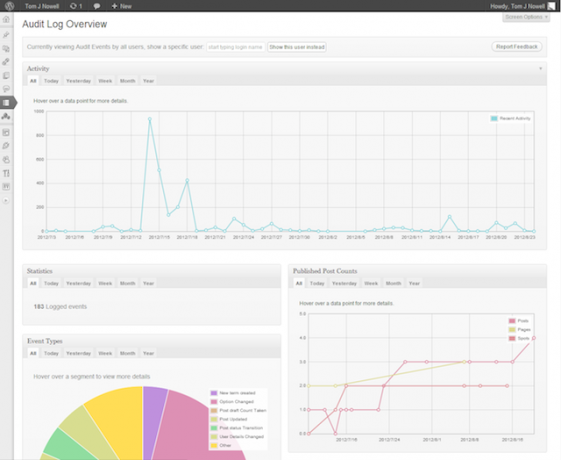This screenshot has height=460, width=561.
Task: Select the Year tab in Activity panel
Action: (148, 81)
